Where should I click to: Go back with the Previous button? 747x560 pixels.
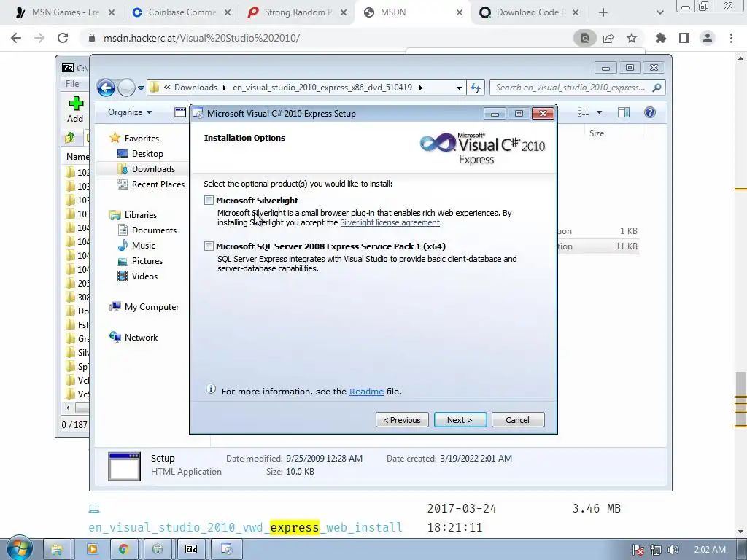tap(402, 419)
